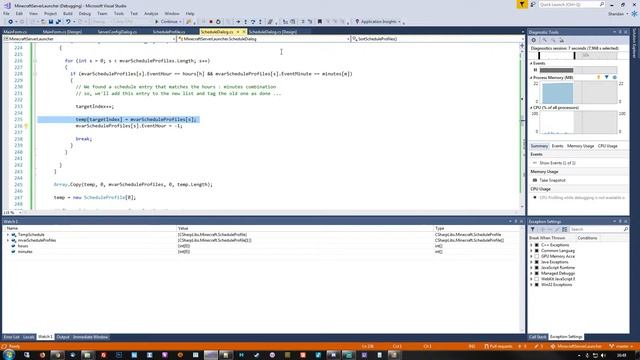Screen dimensions: 640x360
Task: Expand the Java Exceptions category
Action: tap(531, 262)
